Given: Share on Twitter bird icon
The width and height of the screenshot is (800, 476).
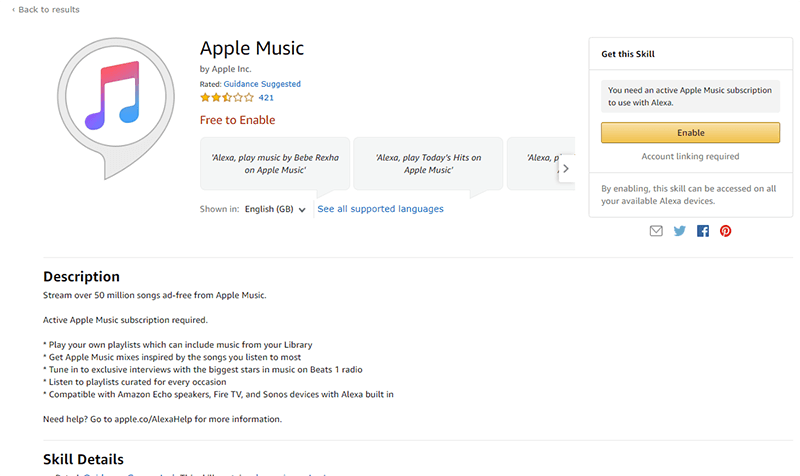Looking at the screenshot, I should (x=679, y=231).
